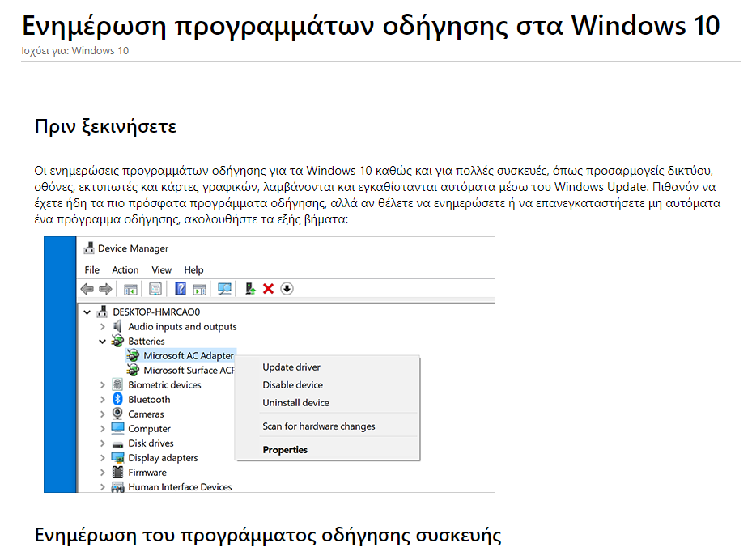Collapse the DESKTOP-HMRCAO0 root node

[x=87, y=312]
